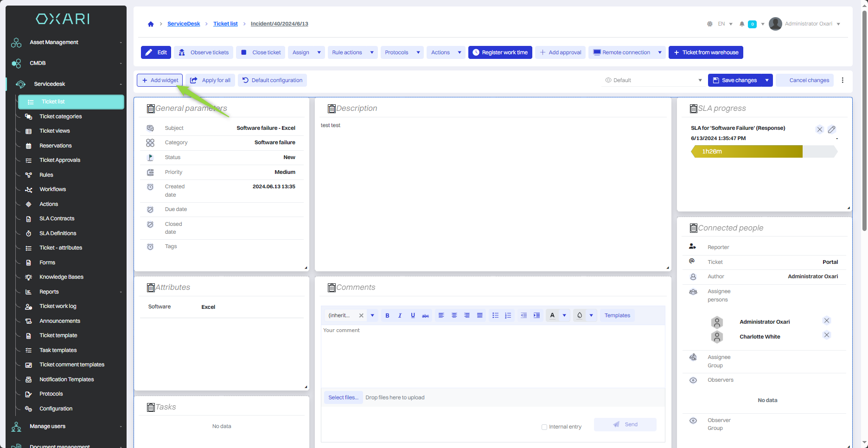Remove Charlotte White from assignees
This screenshot has width=868, height=448.
click(x=826, y=335)
